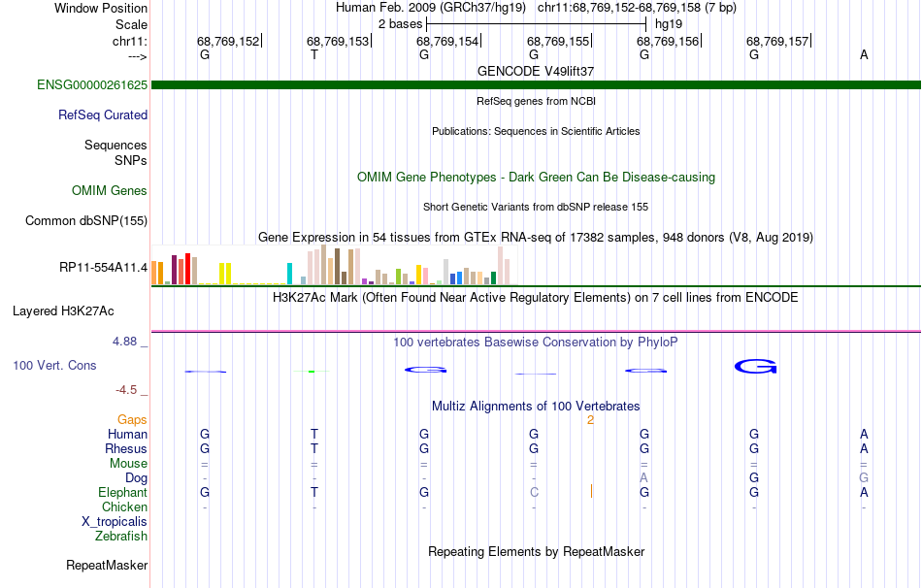Click Short Genetic Variants from dbSNP title
The height and width of the screenshot is (588, 922).
coord(536,207)
